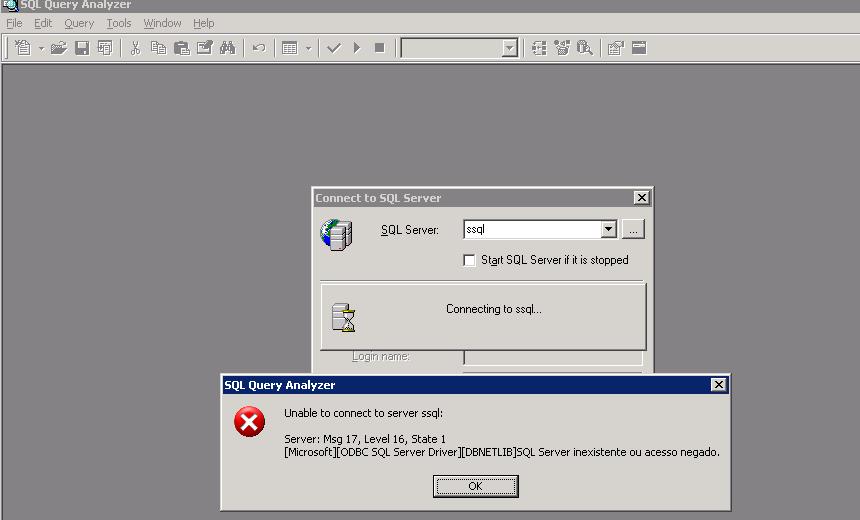This screenshot has height=520, width=860.
Task: Click the SQL Server globe icon in dialog
Action: (x=336, y=234)
